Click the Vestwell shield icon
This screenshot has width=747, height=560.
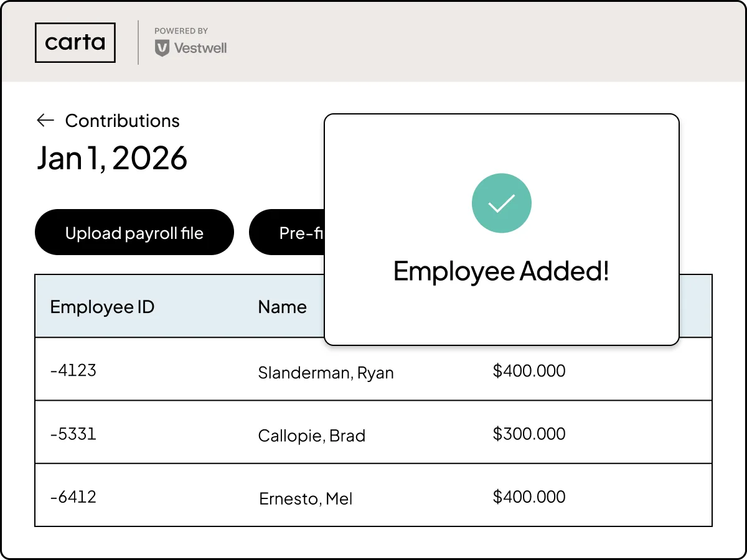tap(162, 48)
